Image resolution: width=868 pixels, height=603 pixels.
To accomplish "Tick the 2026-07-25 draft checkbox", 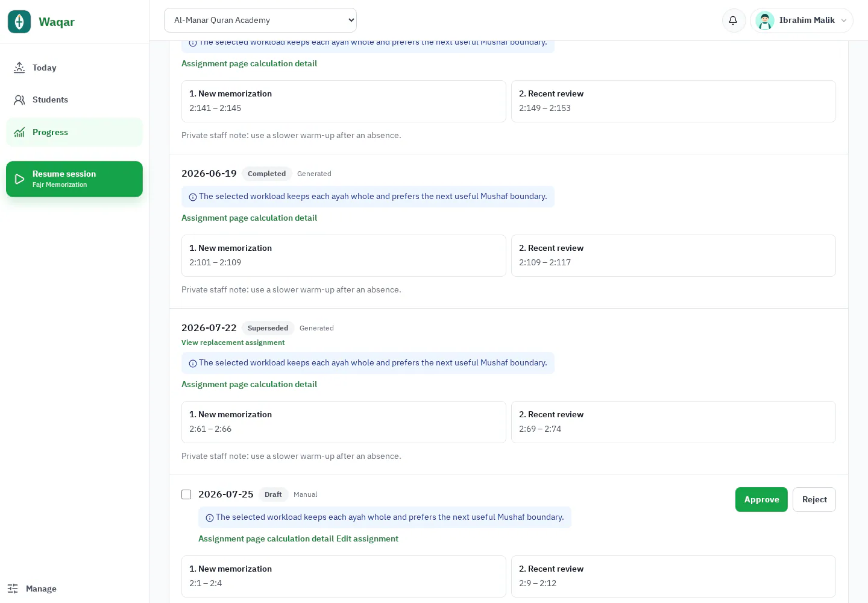I will point(186,494).
